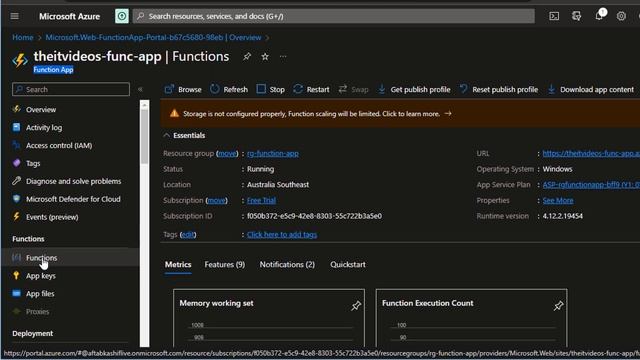Switch to Notifications (2) tab
Viewport: 640px width, 360px height.
coord(287,265)
